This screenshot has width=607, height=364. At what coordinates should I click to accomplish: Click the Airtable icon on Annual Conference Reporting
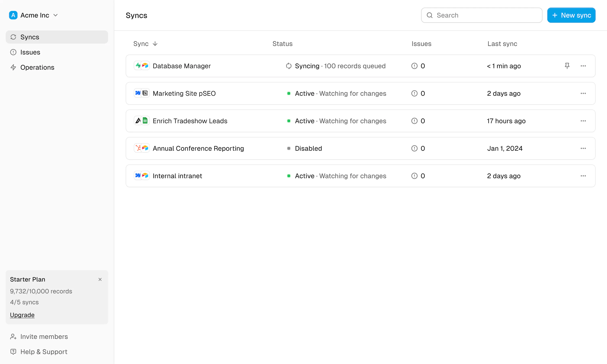click(145, 148)
